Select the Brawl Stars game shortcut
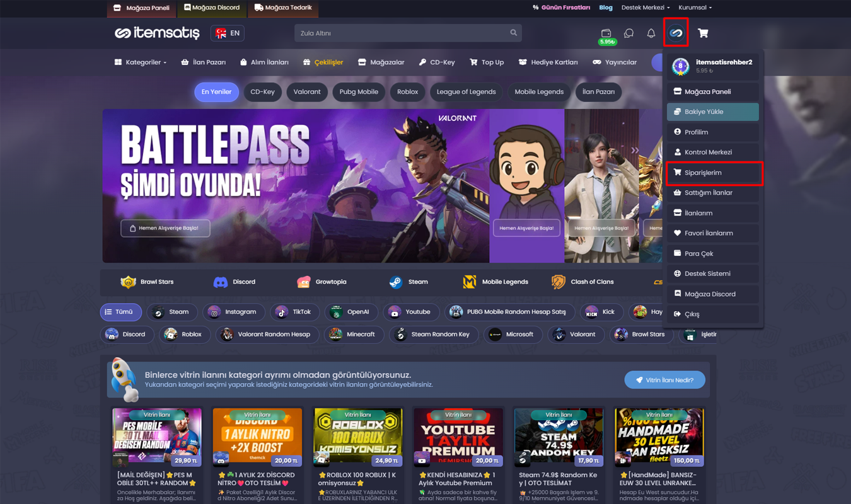 [147, 282]
